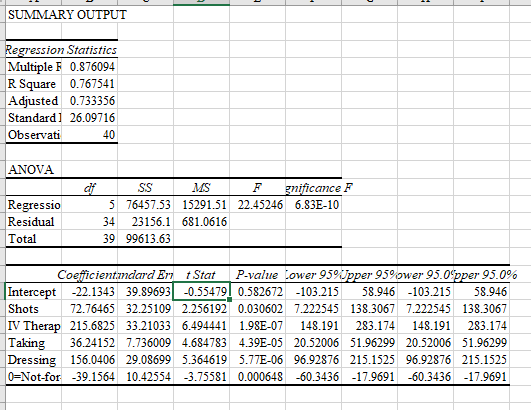The width and height of the screenshot is (531, 410).
Task: Click the fill handle of the selected cell
Action: click(x=230, y=300)
